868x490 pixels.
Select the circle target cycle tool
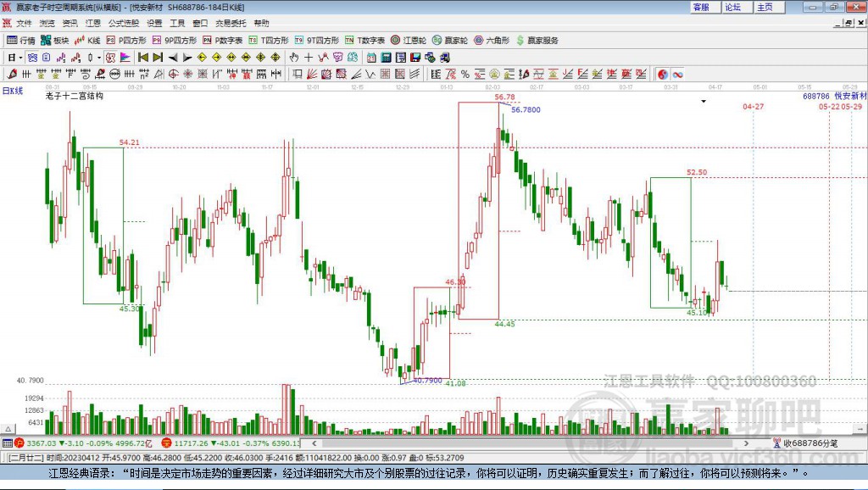[173, 75]
